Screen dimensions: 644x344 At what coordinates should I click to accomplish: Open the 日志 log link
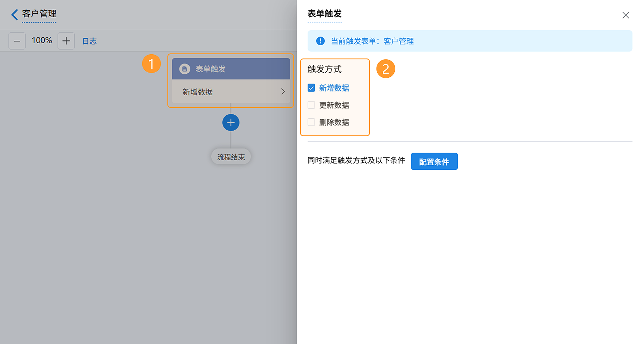pos(90,41)
